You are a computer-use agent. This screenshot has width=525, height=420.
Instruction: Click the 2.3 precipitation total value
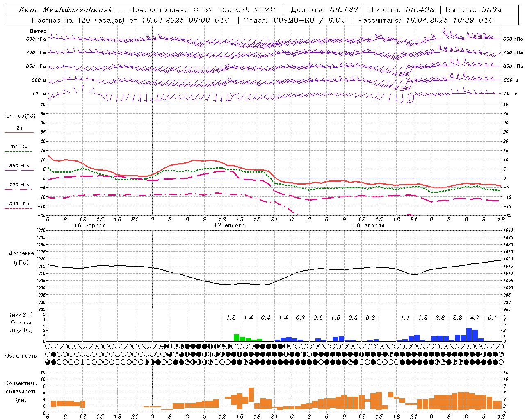click(x=457, y=318)
